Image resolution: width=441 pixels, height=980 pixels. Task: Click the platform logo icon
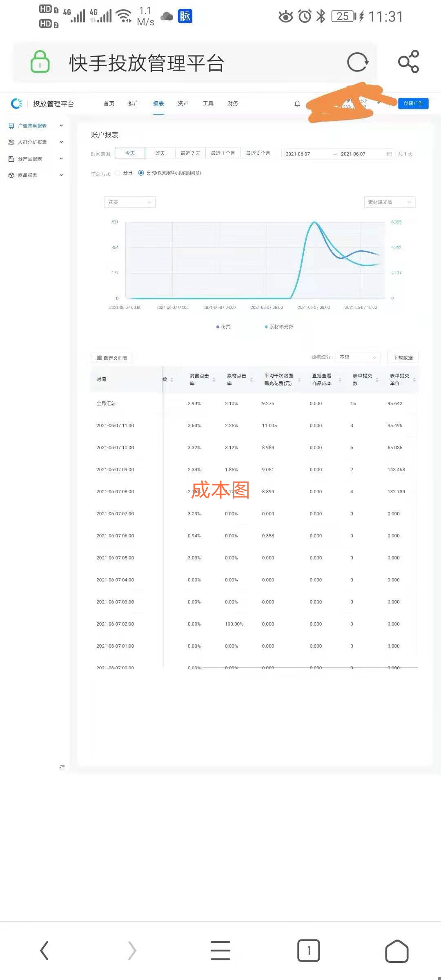point(17,104)
